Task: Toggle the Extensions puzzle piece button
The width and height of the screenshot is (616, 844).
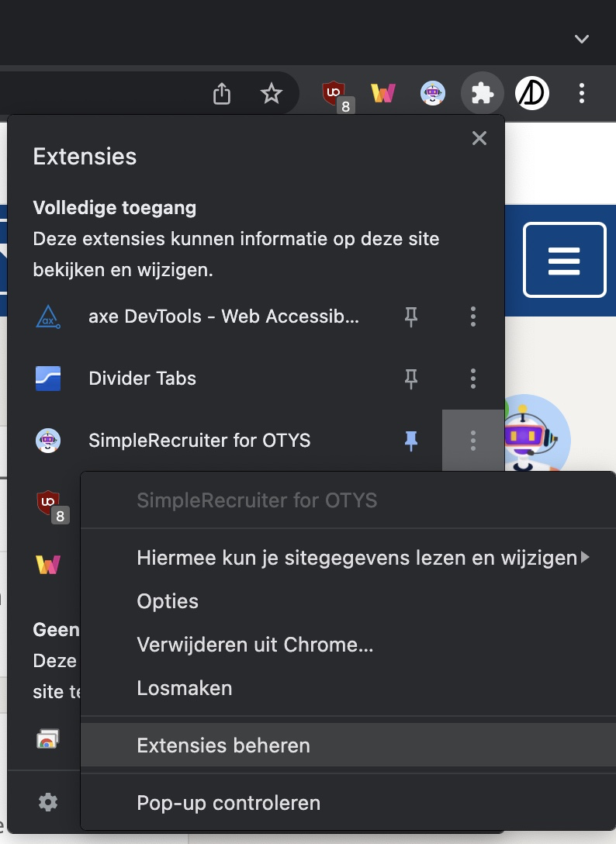Action: pyautogui.click(x=482, y=93)
